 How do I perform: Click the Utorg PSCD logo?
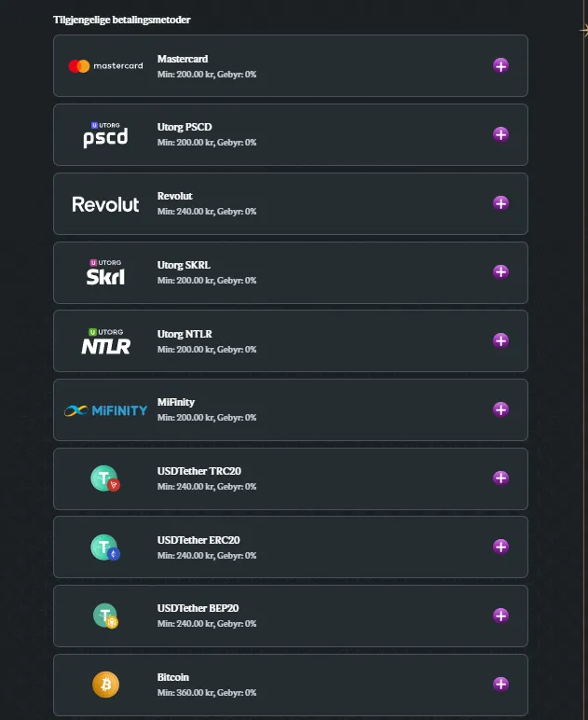105,135
